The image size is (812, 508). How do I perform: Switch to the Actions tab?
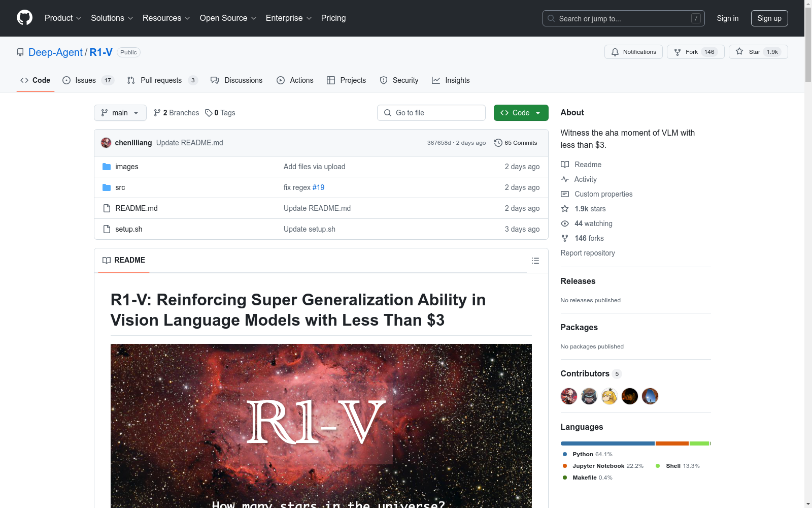(x=295, y=80)
